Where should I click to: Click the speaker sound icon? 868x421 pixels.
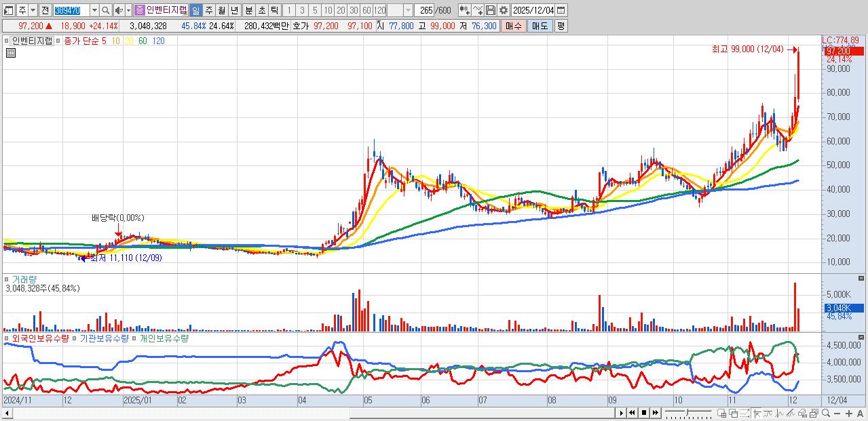[x=118, y=10]
